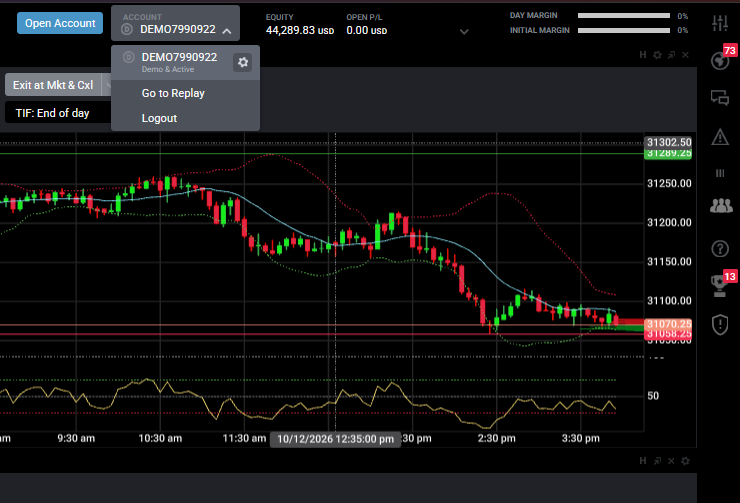740x503 pixels.
Task: Choose Go to Replay menu item
Action: 173,93
